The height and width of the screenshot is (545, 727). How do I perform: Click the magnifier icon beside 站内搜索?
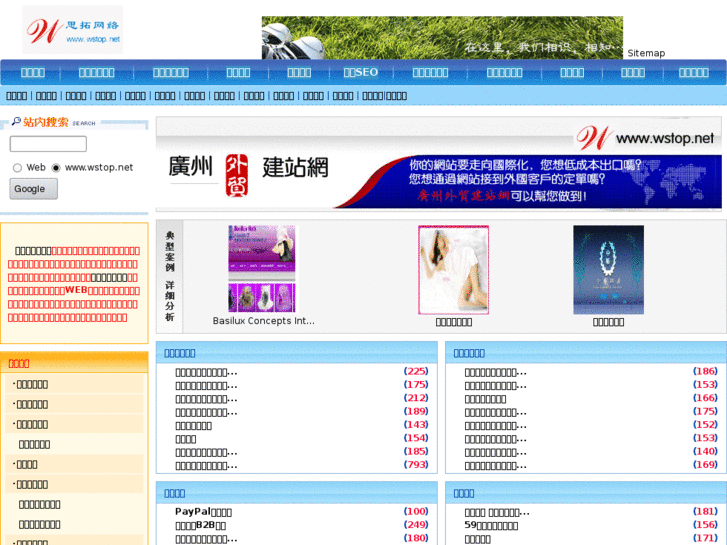16,122
